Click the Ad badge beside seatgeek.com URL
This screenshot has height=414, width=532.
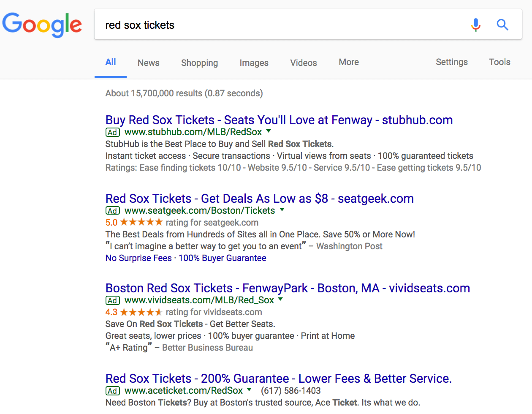[112, 211]
